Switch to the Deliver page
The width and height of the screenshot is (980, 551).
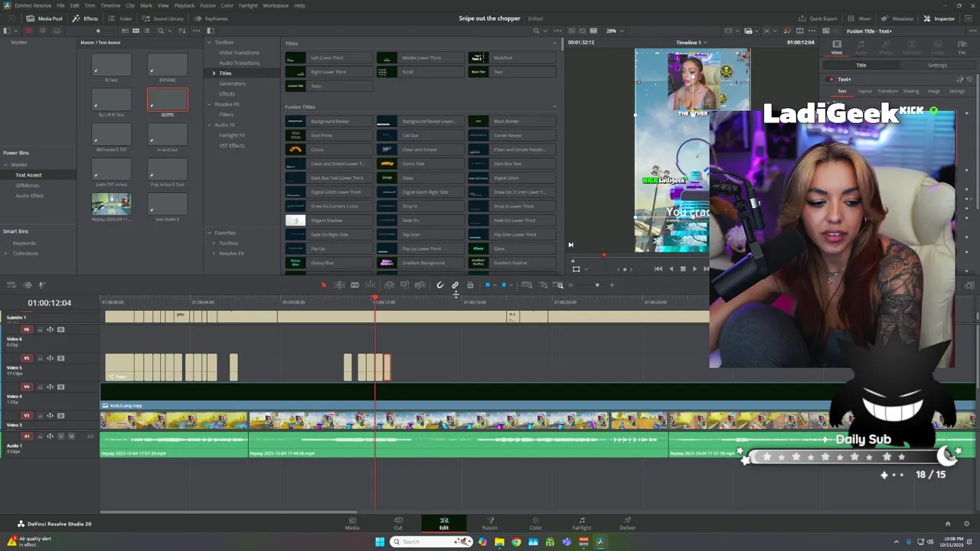click(628, 523)
